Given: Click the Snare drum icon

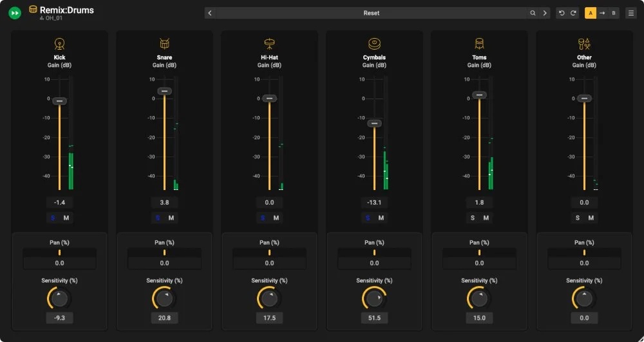Looking at the screenshot, I should click(x=164, y=44).
